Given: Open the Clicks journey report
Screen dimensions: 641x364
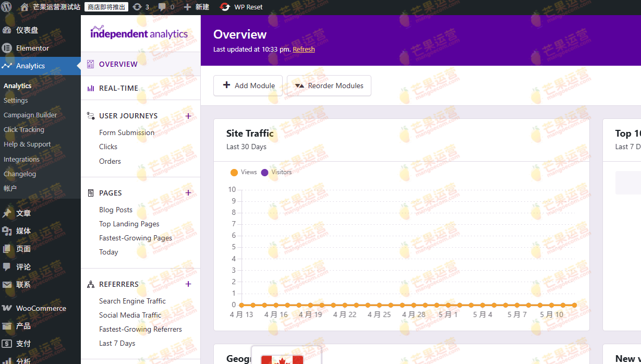Looking at the screenshot, I should coord(108,147).
